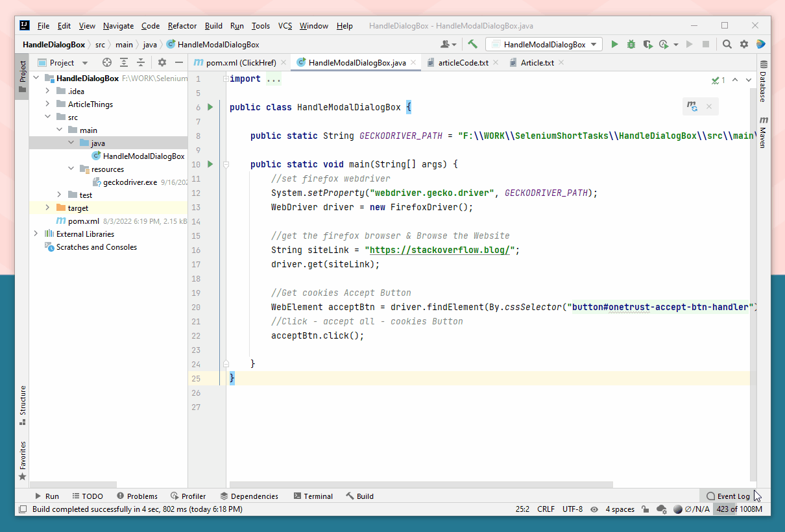Open the Refactor menu
This screenshot has width=785, height=532.
(x=182, y=26)
